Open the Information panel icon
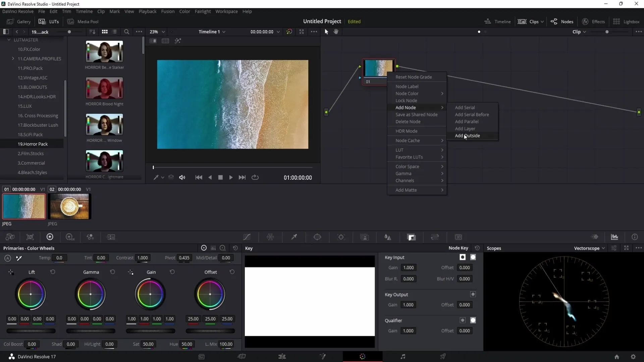 pos(635,237)
